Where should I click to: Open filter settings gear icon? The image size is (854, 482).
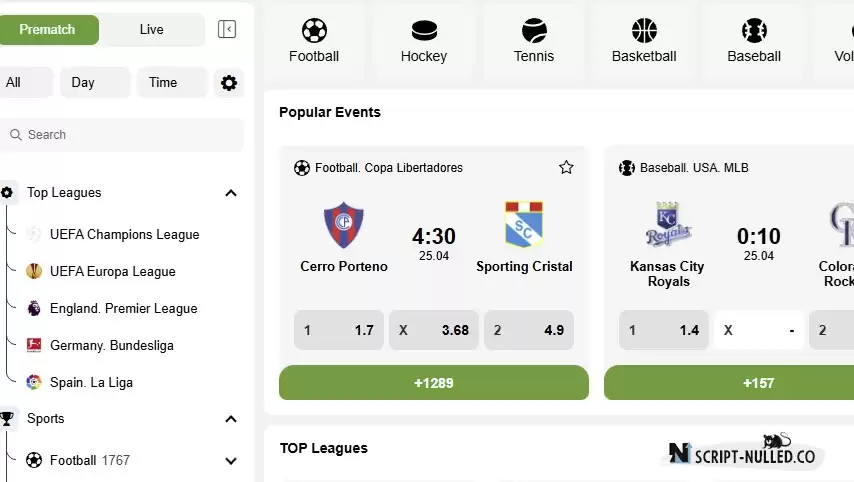pos(229,83)
